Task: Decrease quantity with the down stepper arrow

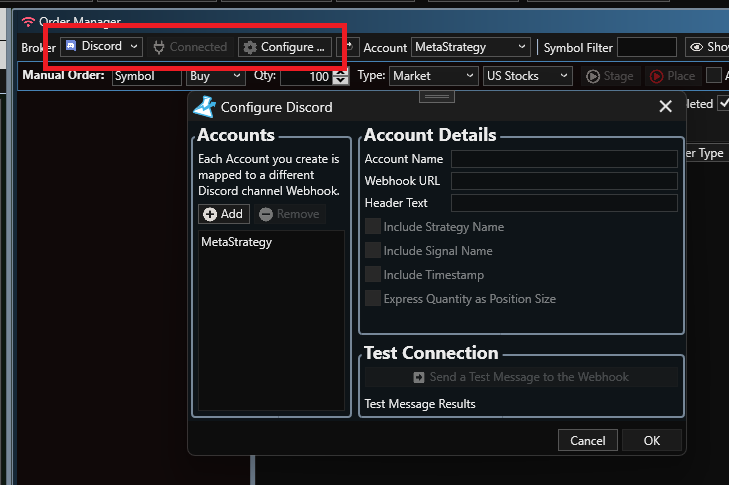Action: click(x=341, y=80)
